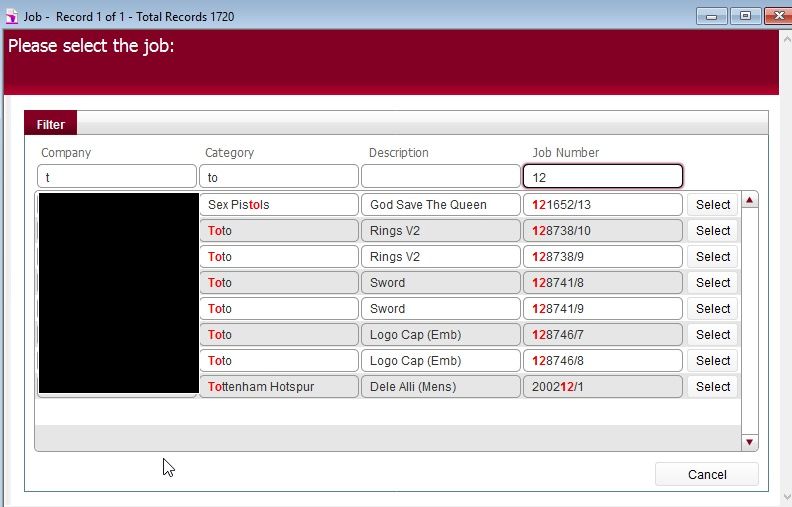
Task: Cancel the job selection dialog
Action: [x=706, y=475]
